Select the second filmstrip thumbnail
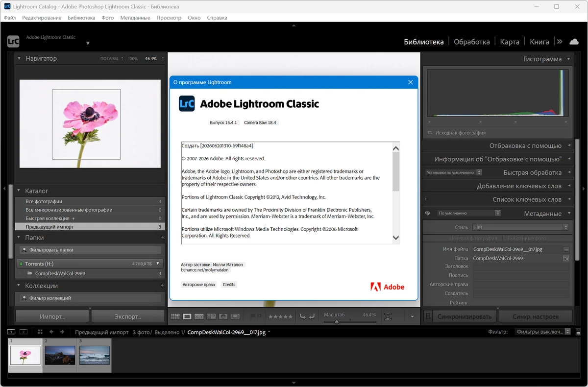Viewport: 588px width, 387px height. (60, 355)
